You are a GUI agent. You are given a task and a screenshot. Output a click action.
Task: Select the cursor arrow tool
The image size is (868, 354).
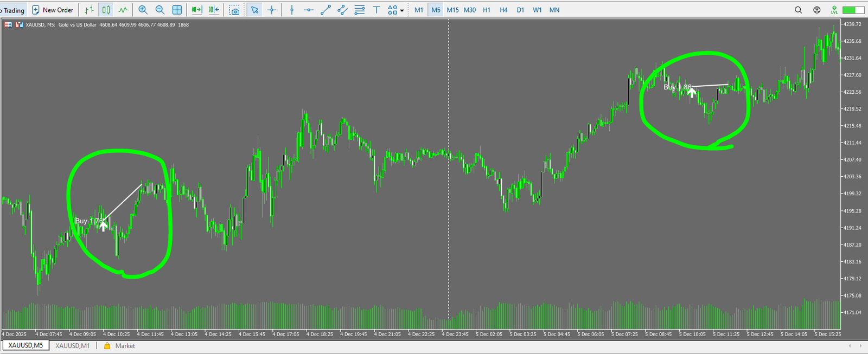click(254, 10)
